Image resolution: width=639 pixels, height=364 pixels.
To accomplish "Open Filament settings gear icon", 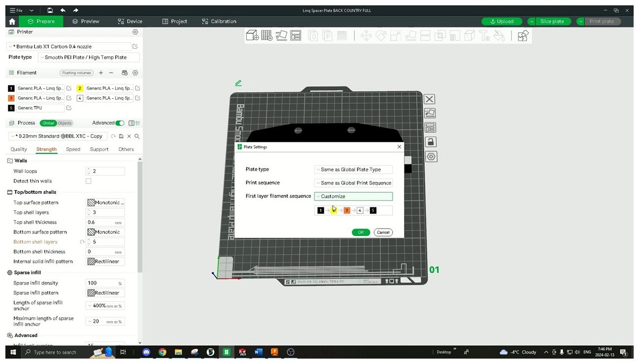I will [135, 73].
